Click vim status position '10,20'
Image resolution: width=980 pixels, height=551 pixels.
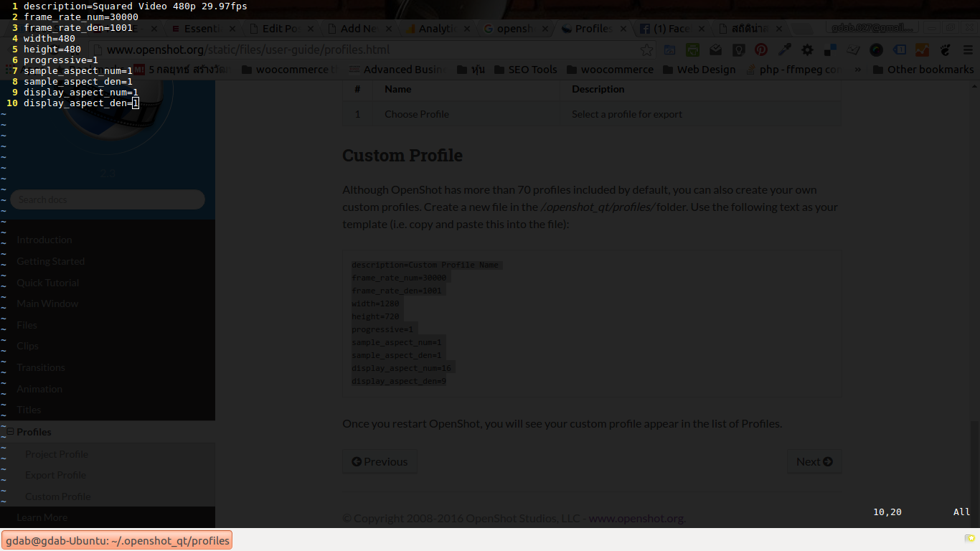pos(887,512)
